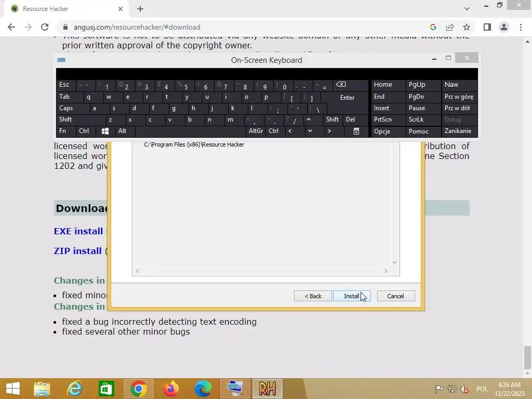Image resolution: width=532 pixels, height=399 pixels.
Task: Click On-Screen Keyboard title bar icon
Action: 61,60
